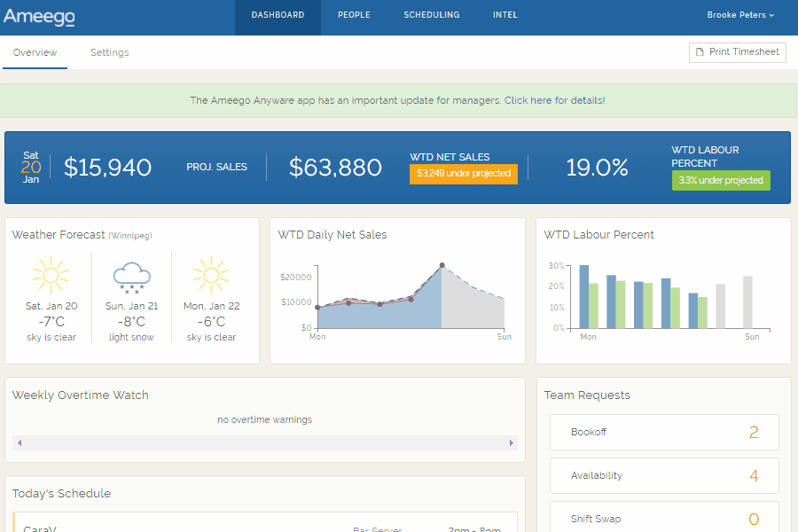The height and width of the screenshot is (532, 798).
Task: Expand the Availability team requests row
Action: point(663,475)
